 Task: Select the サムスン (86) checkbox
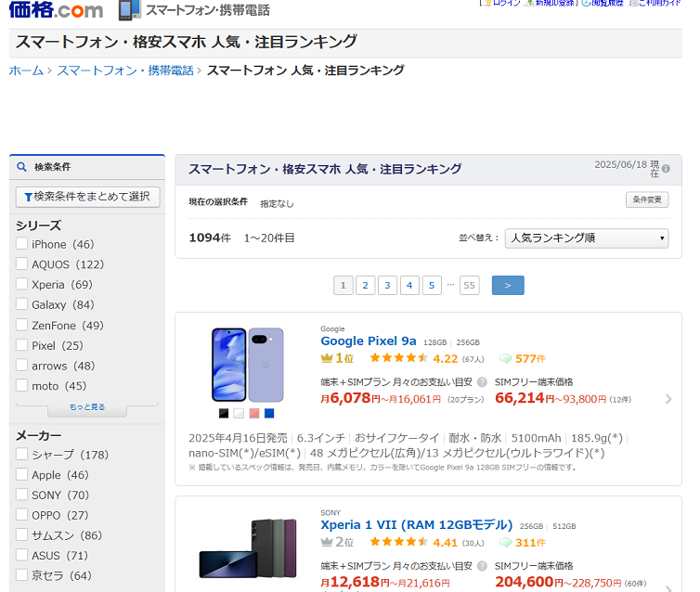coord(22,534)
